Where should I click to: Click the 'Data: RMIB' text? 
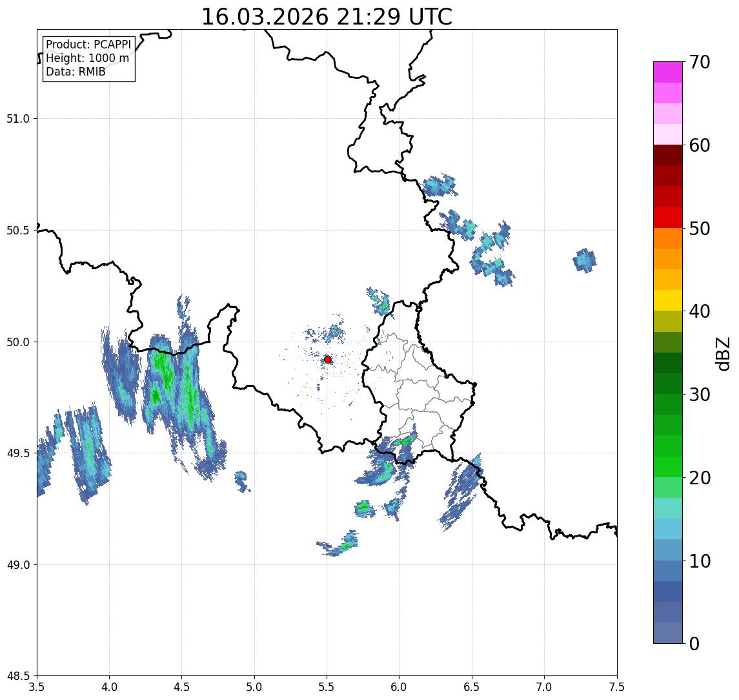point(76,72)
